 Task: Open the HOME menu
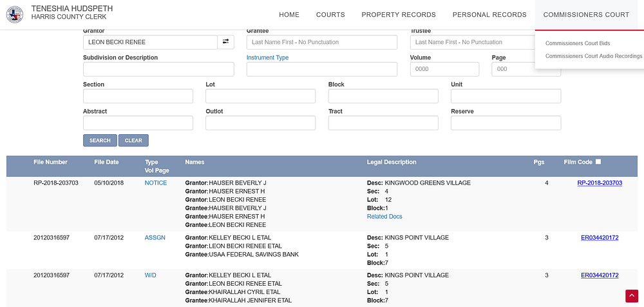pos(289,15)
